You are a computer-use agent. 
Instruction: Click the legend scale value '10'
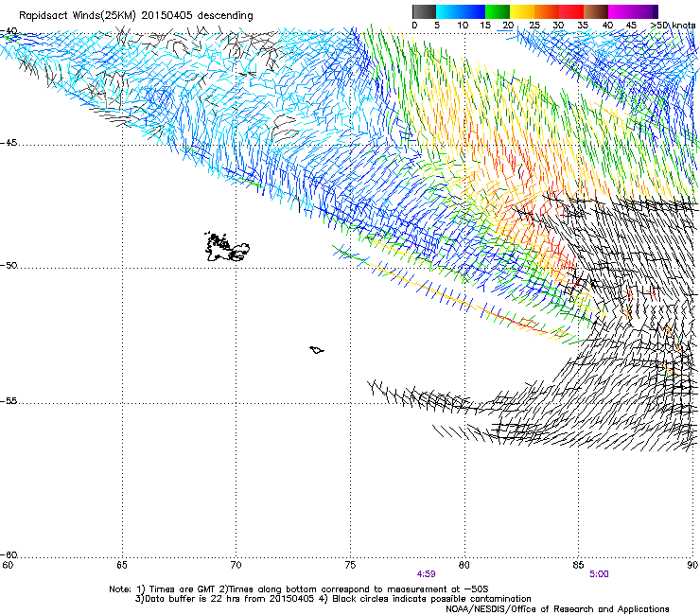[x=463, y=26]
